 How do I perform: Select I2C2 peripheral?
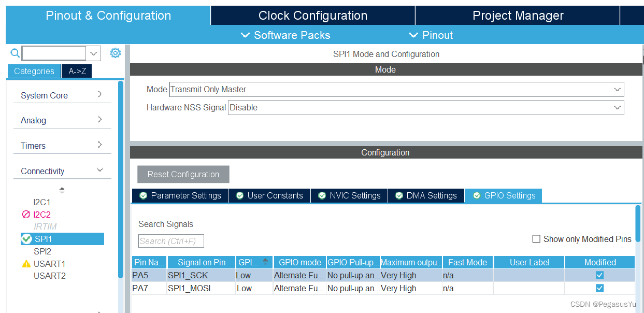point(42,215)
